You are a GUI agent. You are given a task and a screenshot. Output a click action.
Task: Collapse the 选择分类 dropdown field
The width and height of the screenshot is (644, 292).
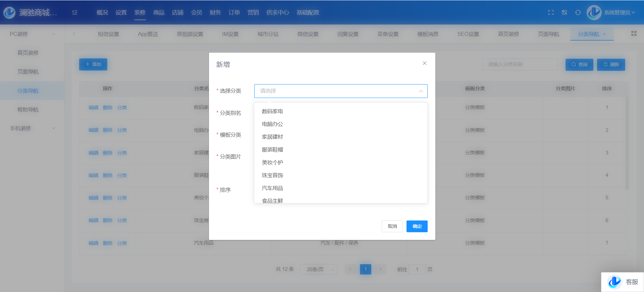click(340, 91)
